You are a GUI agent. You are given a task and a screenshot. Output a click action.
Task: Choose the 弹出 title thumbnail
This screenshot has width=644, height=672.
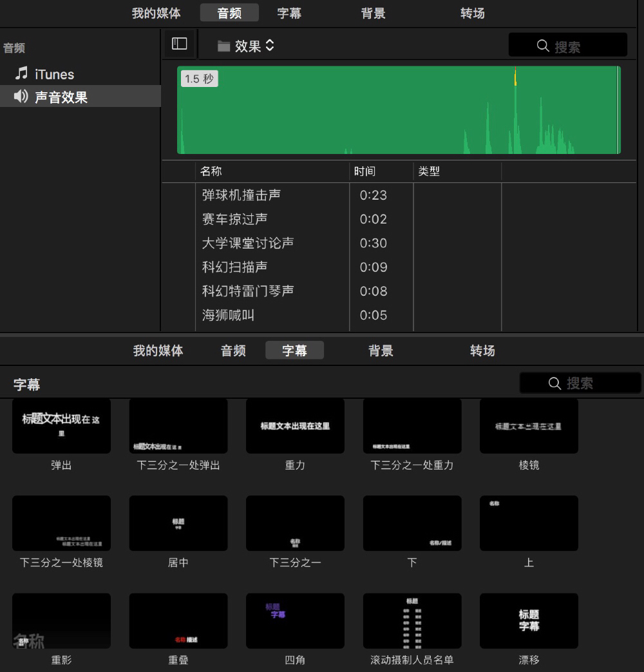click(x=61, y=426)
